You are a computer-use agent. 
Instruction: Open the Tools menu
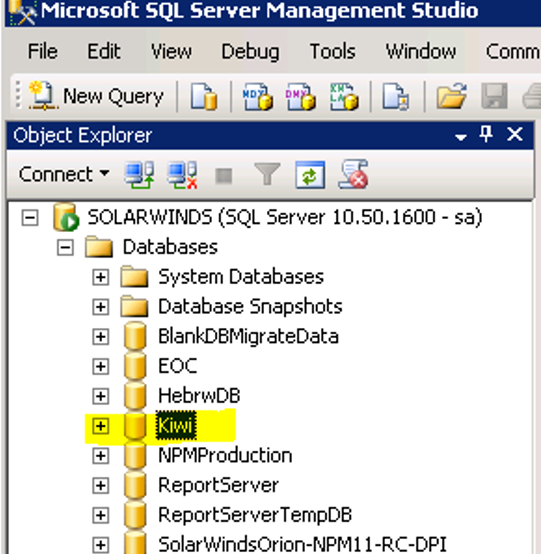pyautogui.click(x=332, y=52)
